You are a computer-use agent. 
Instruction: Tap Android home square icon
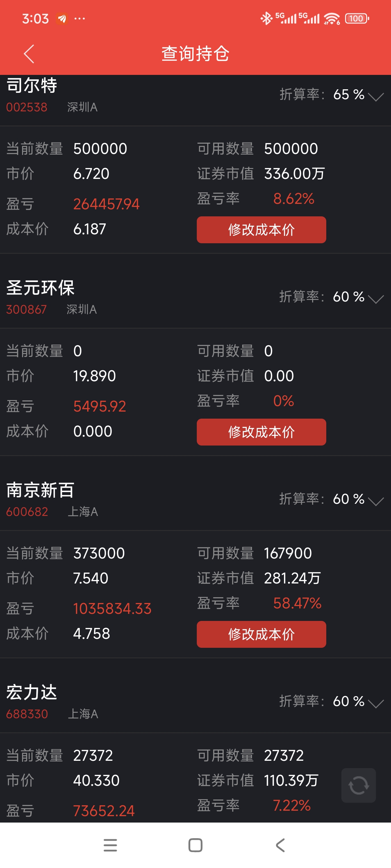click(195, 845)
